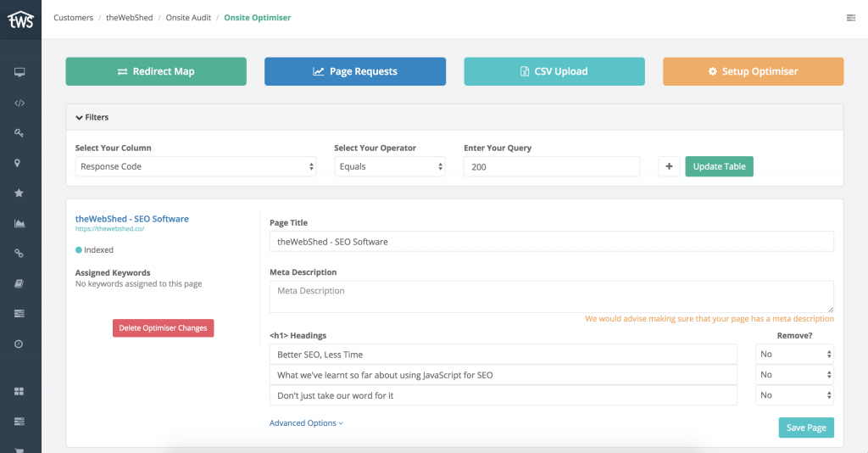Click the plus button to add filter
This screenshot has height=453, width=868.
669,166
